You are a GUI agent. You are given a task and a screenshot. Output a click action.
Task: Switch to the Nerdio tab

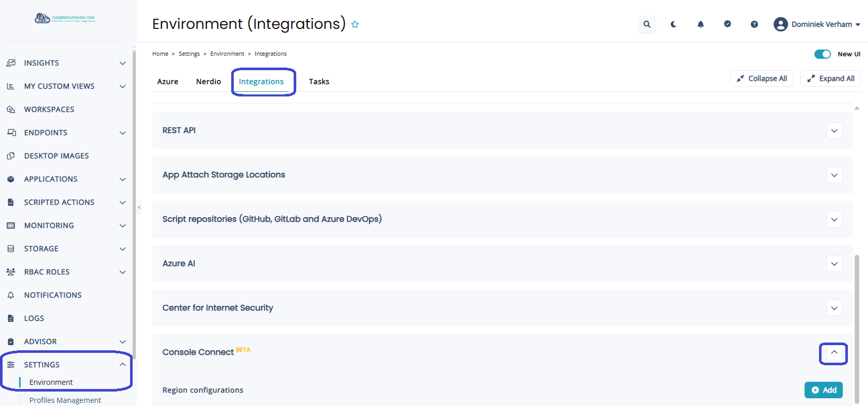coord(208,82)
